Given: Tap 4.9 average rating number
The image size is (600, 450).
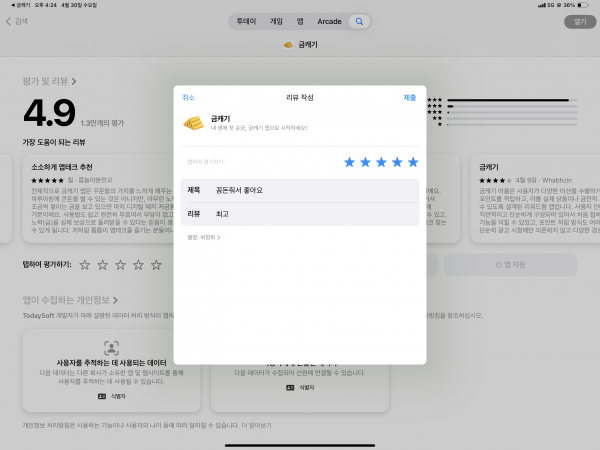Looking at the screenshot, I should click(49, 112).
